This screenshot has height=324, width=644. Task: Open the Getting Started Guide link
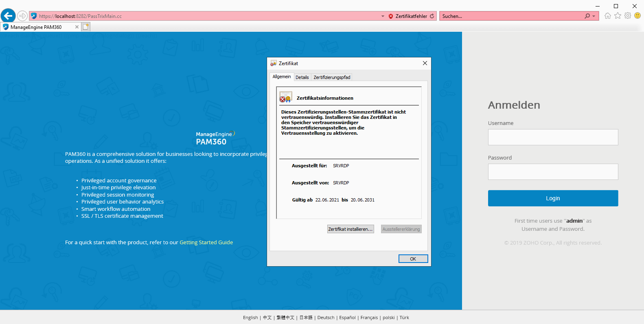click(x=206, y=242)
